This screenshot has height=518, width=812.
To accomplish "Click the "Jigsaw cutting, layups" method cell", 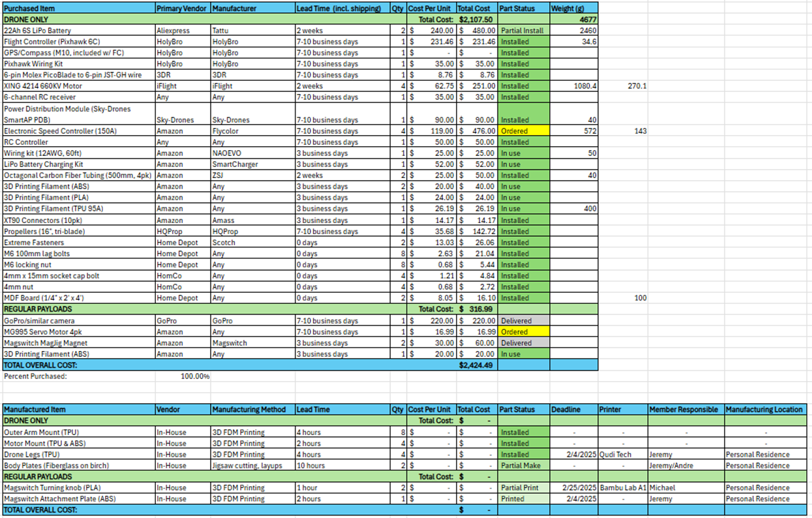I will pos(252,466).
